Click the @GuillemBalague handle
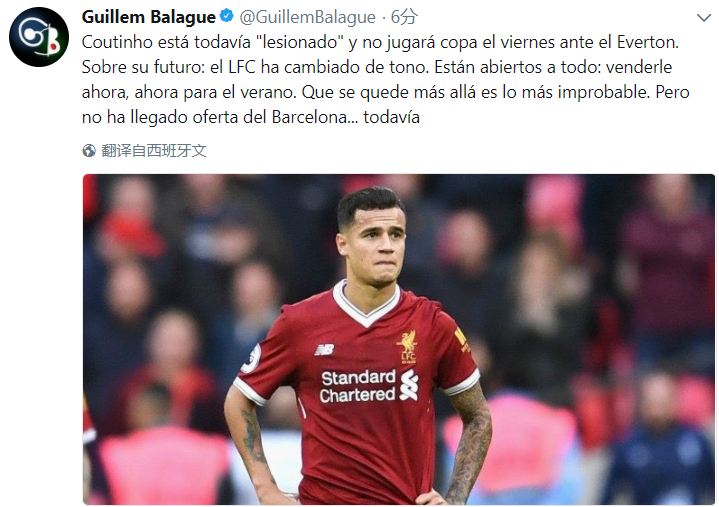Image resolution: width=719 pixels, height=507 pixels. point(307,17)
